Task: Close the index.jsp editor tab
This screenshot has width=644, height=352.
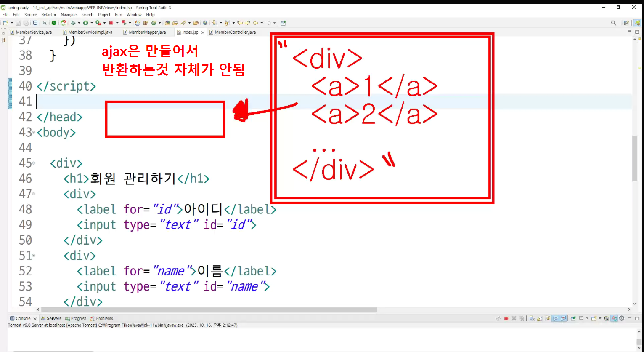Action: click(x=203, y=32)
